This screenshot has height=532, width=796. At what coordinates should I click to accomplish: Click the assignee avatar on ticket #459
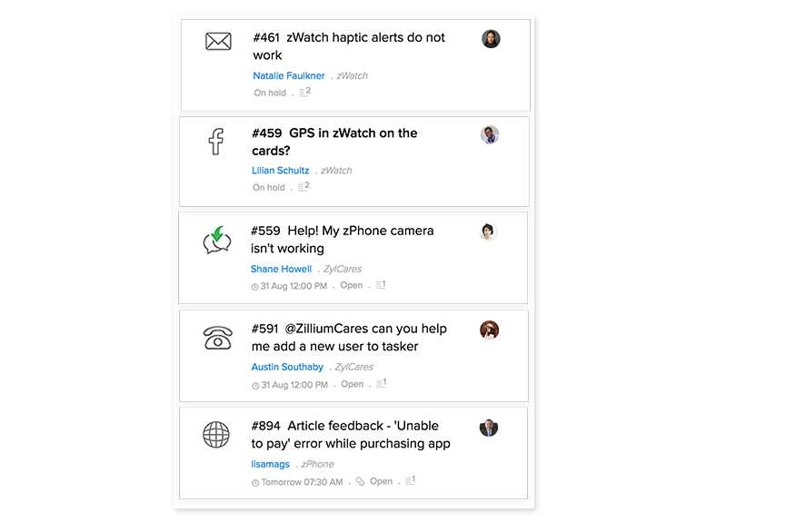coord(490,135)
